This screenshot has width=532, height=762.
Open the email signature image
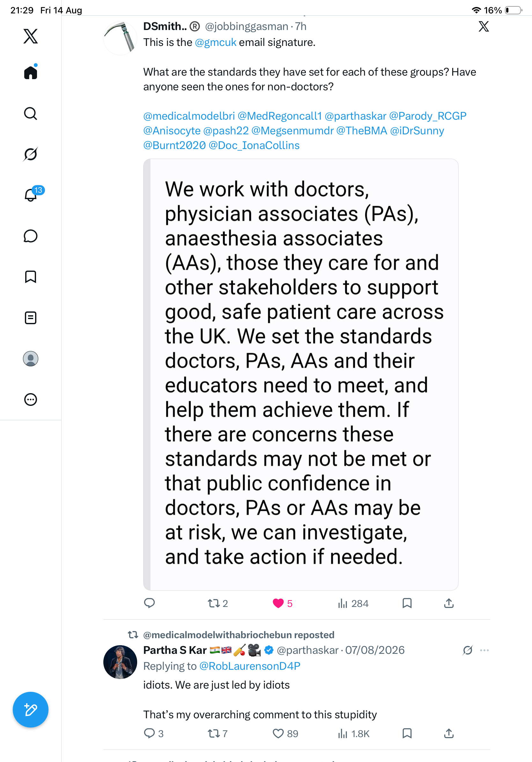(301, 374)
